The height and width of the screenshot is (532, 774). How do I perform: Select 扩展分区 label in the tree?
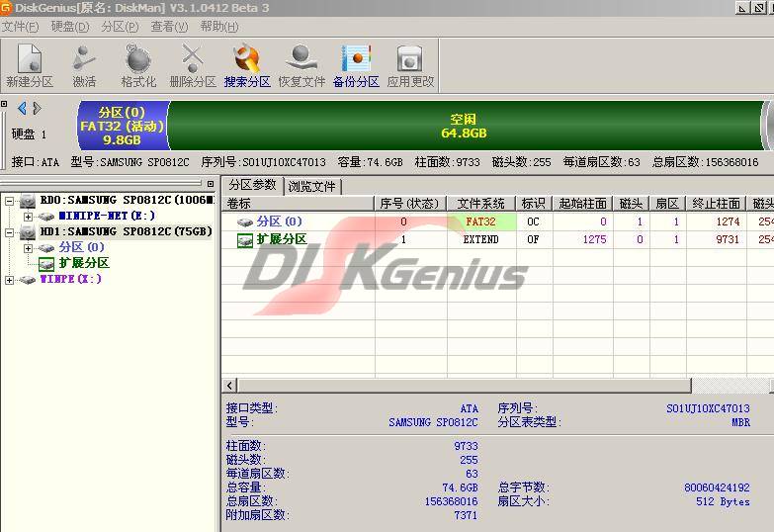pyautogui.click(x=84, y=263)
